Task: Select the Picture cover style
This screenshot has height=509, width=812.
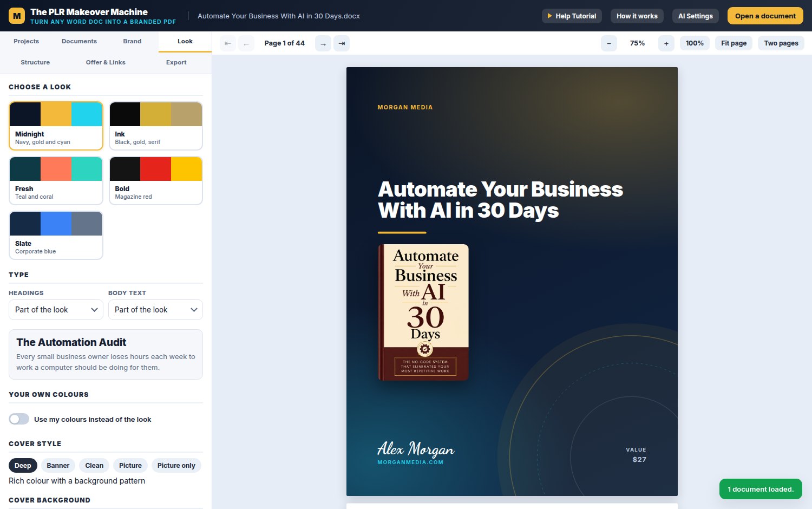Action: 130,465
